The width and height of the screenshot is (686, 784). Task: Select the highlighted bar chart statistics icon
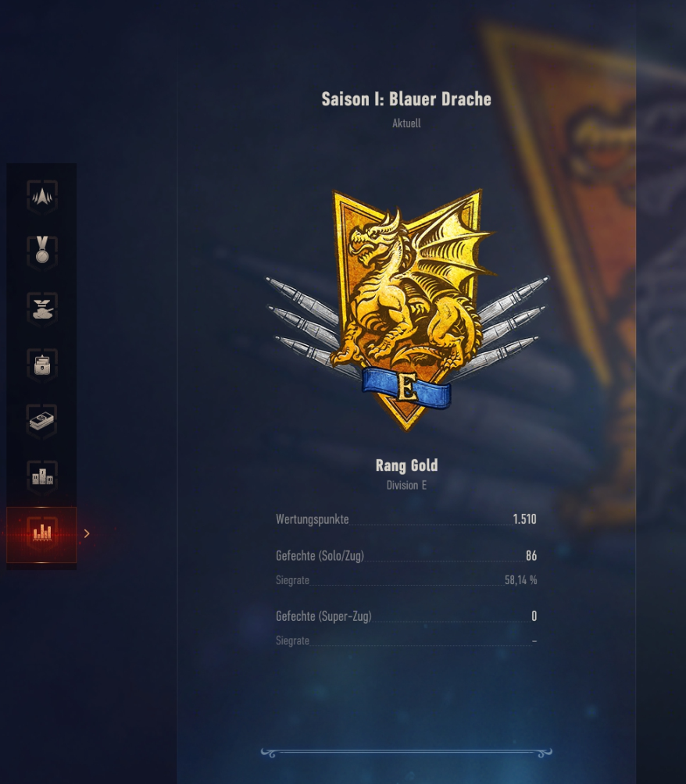[41, 534]
